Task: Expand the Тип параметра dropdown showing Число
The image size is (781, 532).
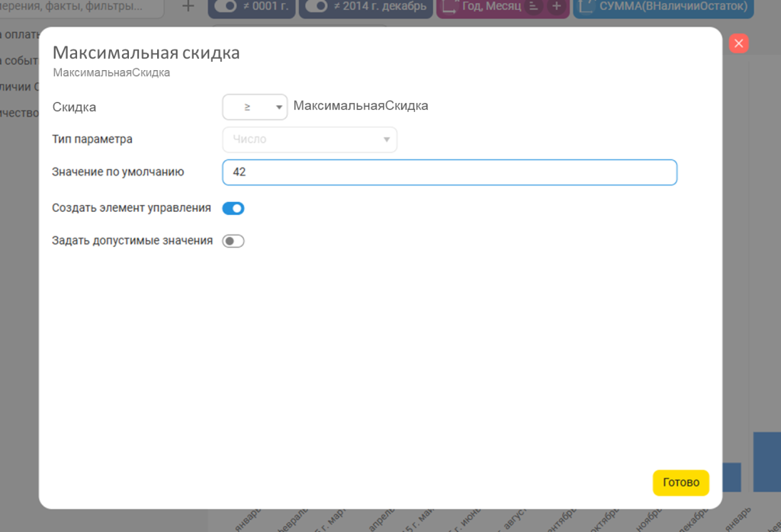Action: [310, 139]
